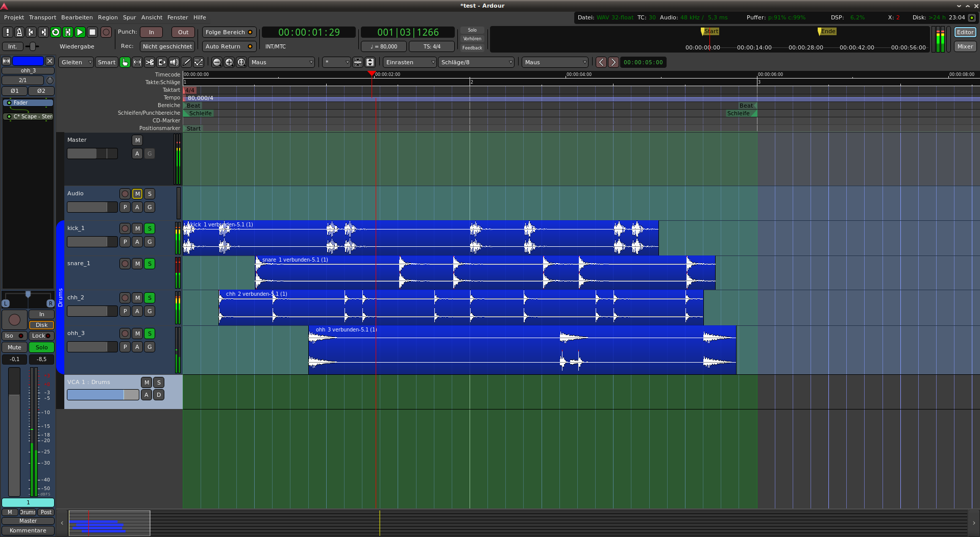
Task: Click the expand tracks icon
Action: (x=370, y=62)
